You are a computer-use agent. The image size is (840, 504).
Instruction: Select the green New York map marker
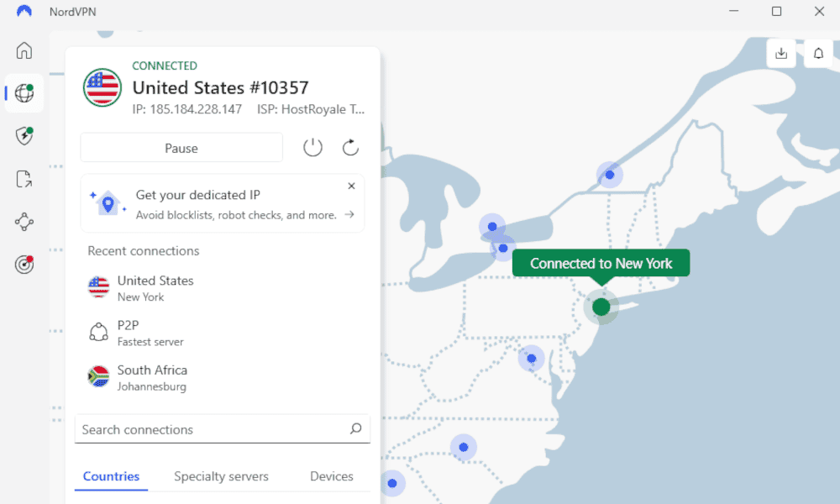[x=601, y=307]
